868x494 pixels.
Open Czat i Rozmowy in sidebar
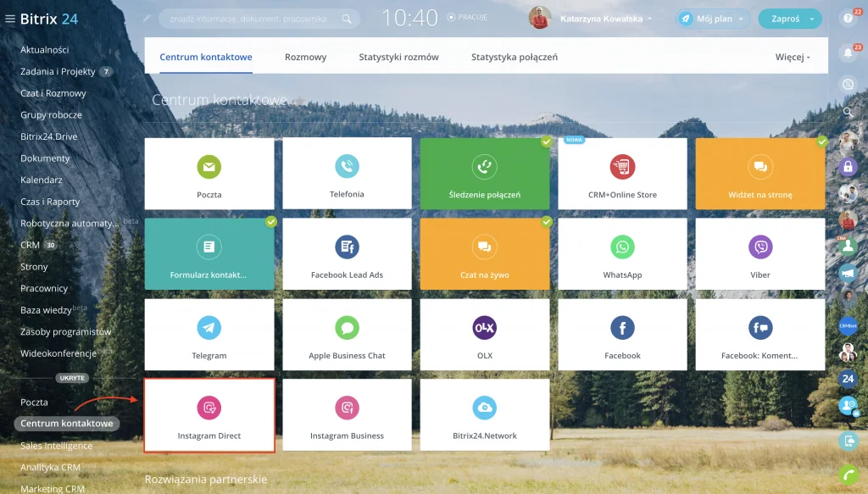tap(53, 93)
